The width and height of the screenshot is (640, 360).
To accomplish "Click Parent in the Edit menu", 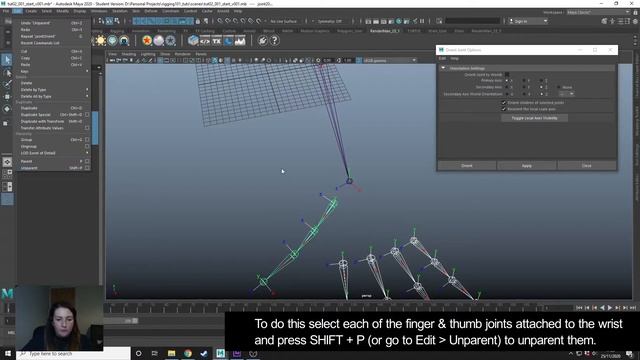I will point(26,161).
